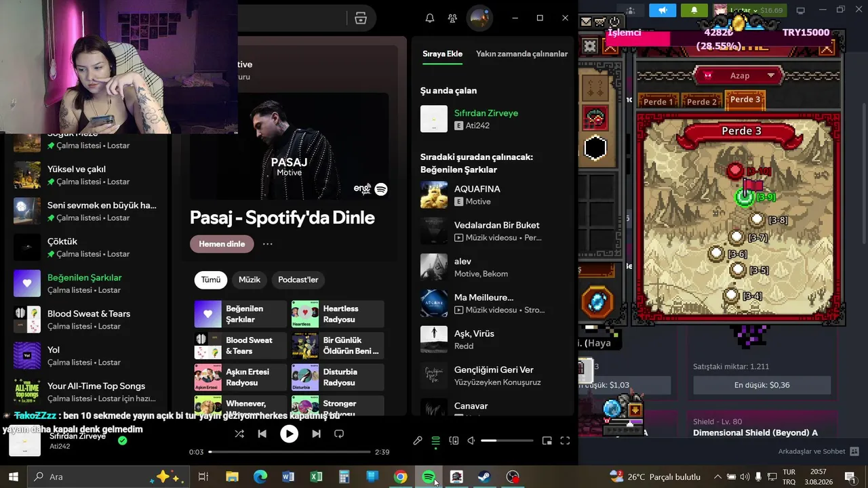Open the Azap difficulty dropdown
The width and height of the screenshot is (868, 488).
pyautogui.click(x=740, y=75)
